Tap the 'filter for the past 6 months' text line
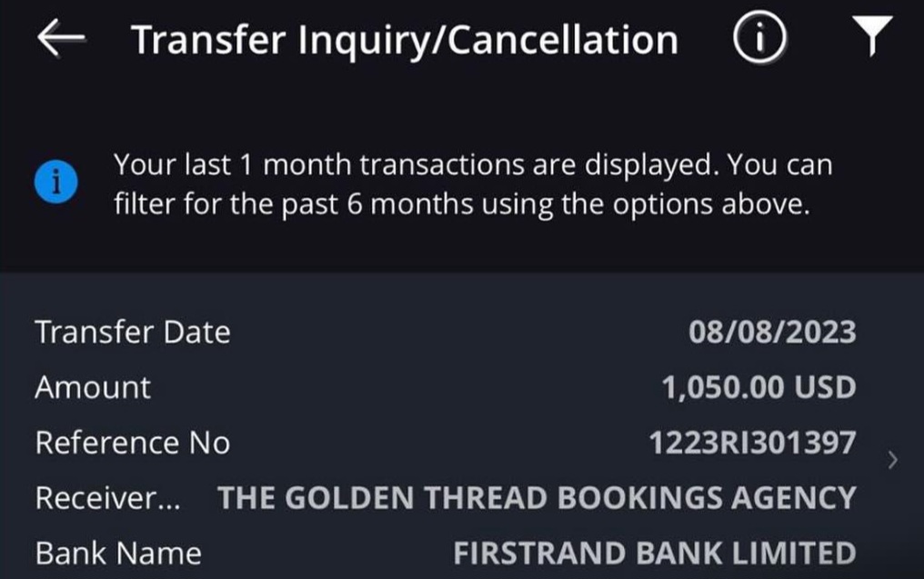This screenshot has height=579, width=924. (x=461, y=204)
